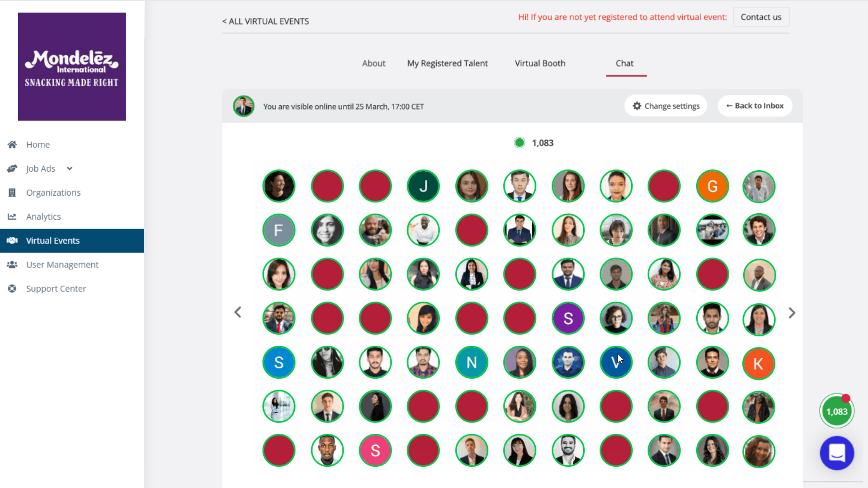This screenshot has width=868, height=488.
Task: Click the Mondelez International logo
Action: [72, 66]
